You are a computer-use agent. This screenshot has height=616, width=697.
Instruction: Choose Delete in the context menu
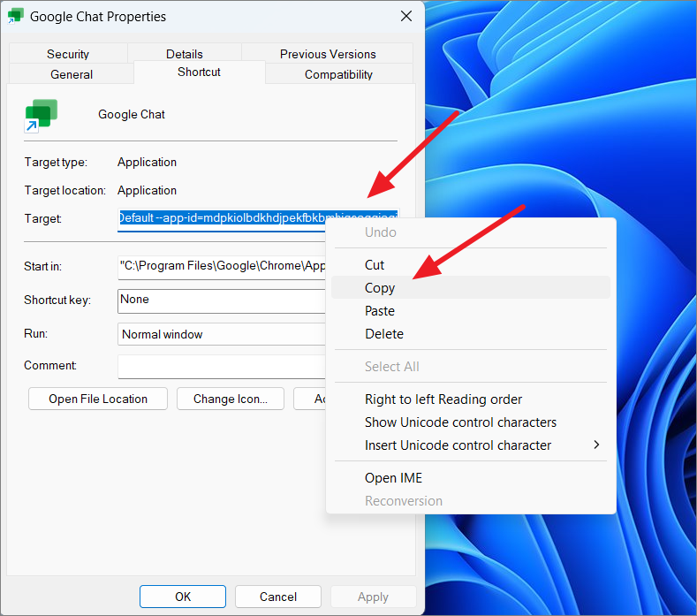click(471, 333)
